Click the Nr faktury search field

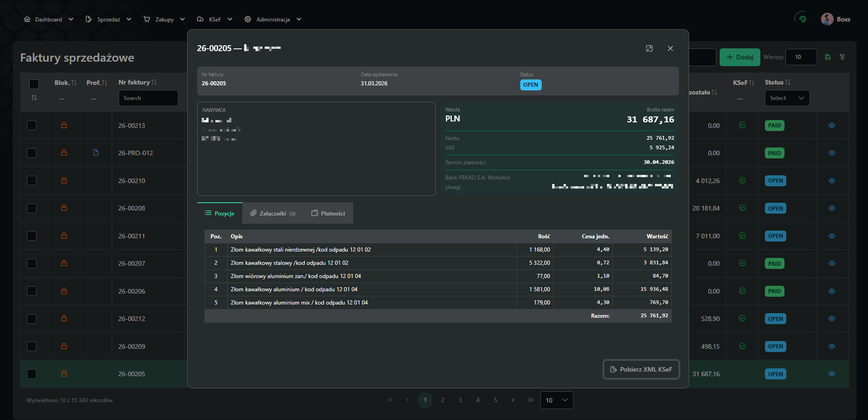point(148,98)
